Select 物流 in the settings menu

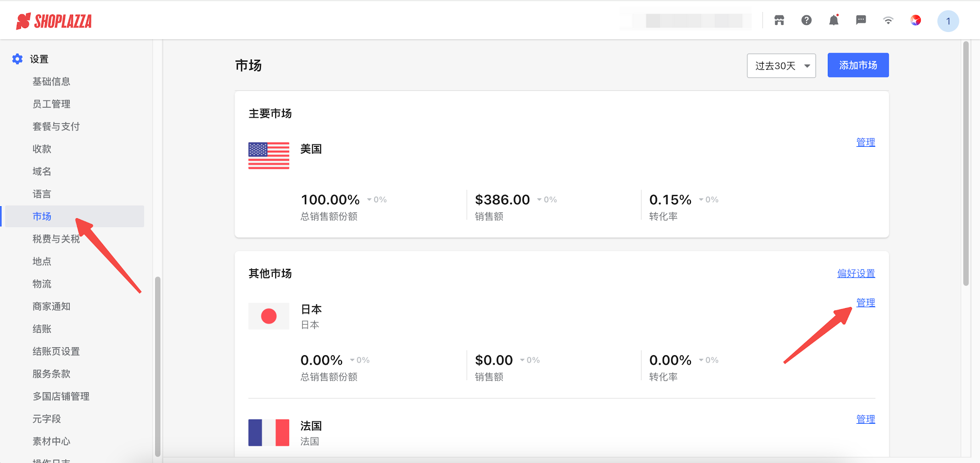[42, 284]
